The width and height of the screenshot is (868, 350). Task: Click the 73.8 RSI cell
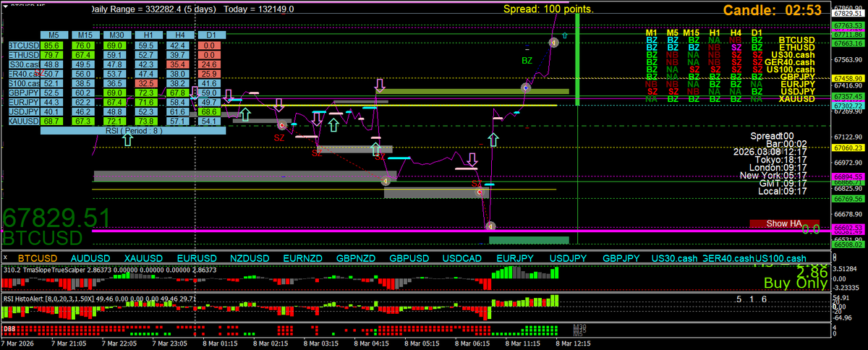147,121
